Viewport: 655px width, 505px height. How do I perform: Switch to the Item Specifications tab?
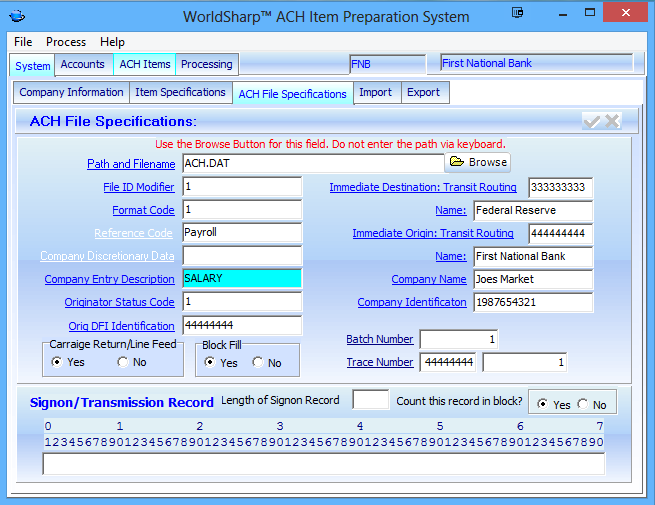point(180,92)
